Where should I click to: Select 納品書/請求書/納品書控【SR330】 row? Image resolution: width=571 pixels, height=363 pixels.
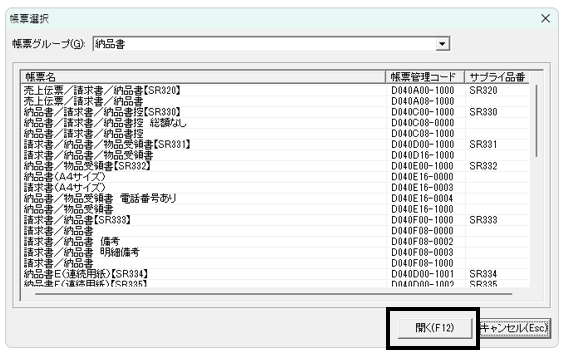275,112
